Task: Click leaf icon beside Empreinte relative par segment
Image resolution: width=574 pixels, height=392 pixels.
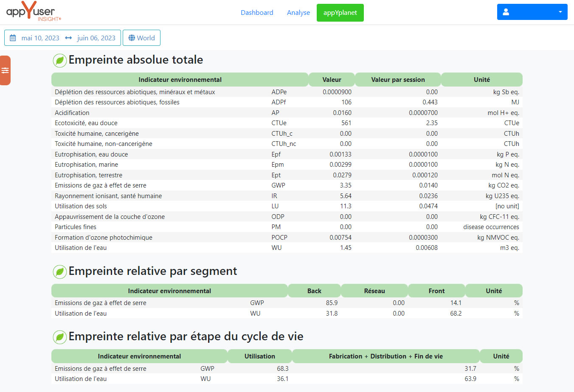Action: (60, 272)
